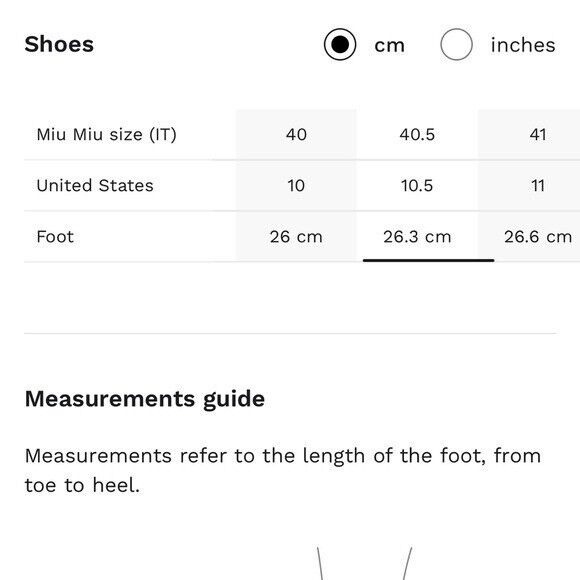The height and width of the screenshot is (580, 580).
Task: Click the Miu Miu size (IT) row label
Action: (107, 134)
